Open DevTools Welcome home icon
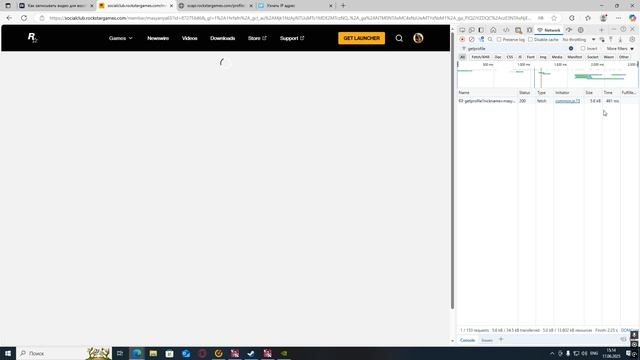 [493, 30]
